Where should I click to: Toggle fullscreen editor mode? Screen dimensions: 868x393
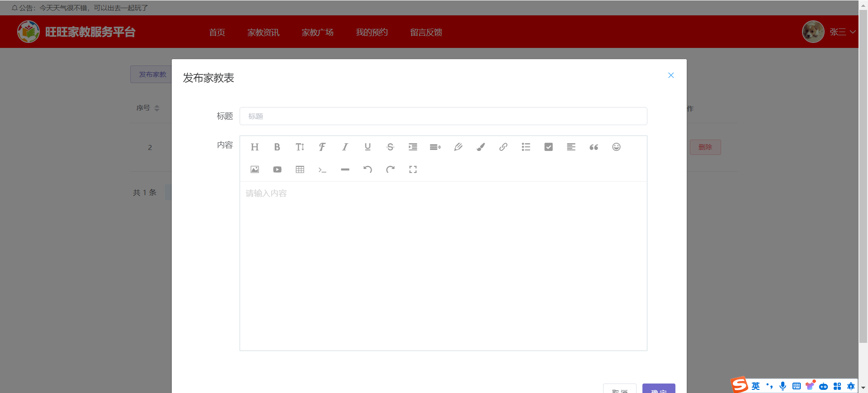(413, 169)
